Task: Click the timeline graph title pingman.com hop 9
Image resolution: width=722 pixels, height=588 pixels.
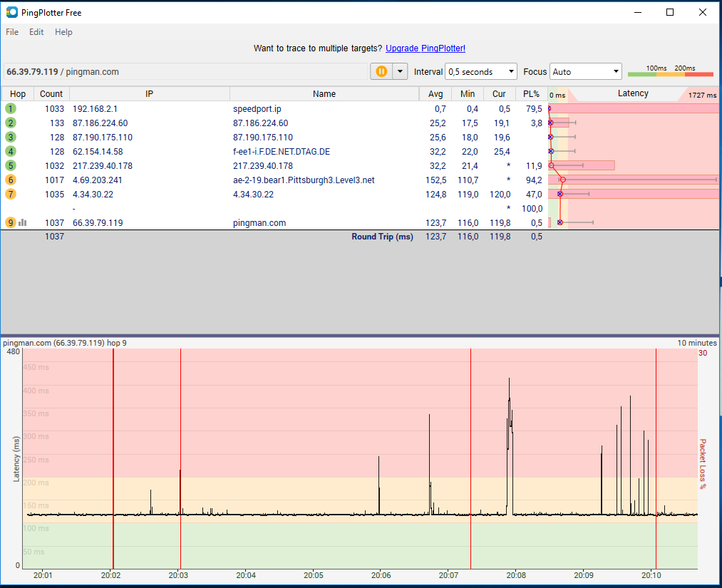Action: click(x=64, y=343)
